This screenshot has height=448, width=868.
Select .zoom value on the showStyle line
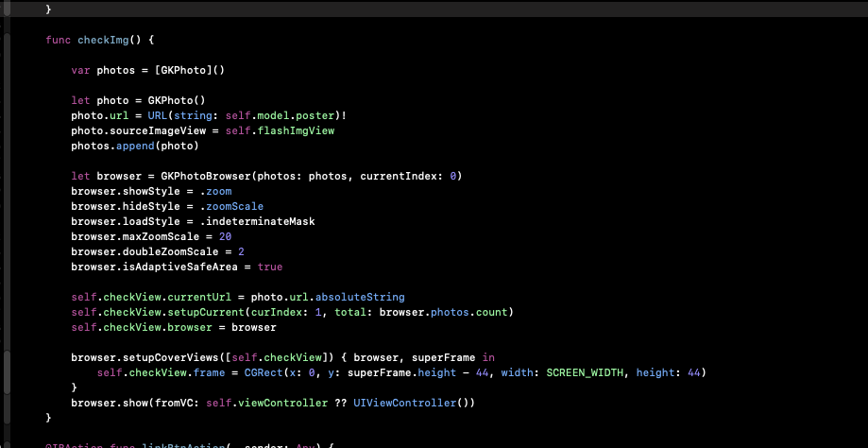tap(215, 191)
